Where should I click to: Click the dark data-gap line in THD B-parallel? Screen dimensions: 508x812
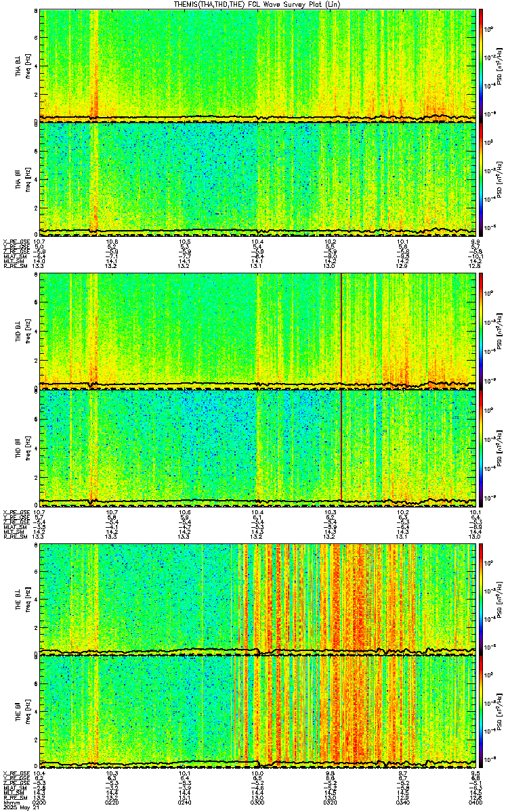click(341, 447)
